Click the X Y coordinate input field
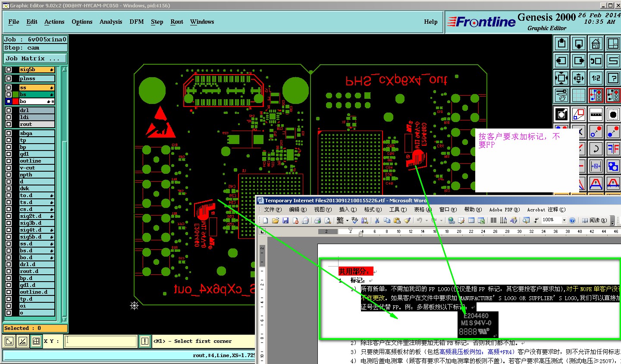This screenshot has height=364, width=621. (x=101, y=341)
